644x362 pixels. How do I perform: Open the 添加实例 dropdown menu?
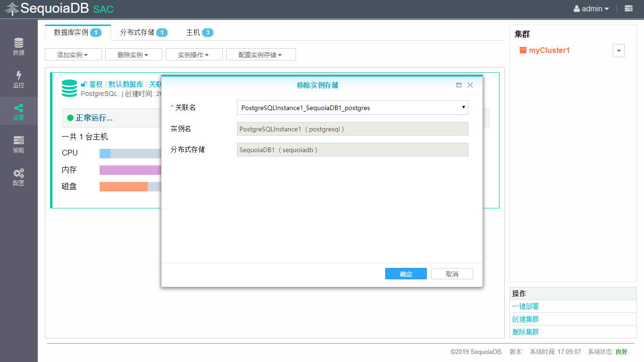pyautogui.click(x=73, y=55)
